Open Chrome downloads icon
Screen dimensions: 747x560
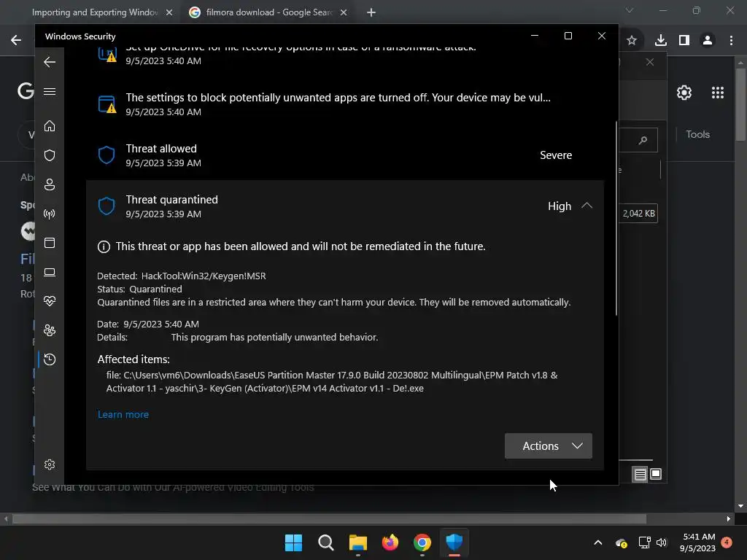660,41
